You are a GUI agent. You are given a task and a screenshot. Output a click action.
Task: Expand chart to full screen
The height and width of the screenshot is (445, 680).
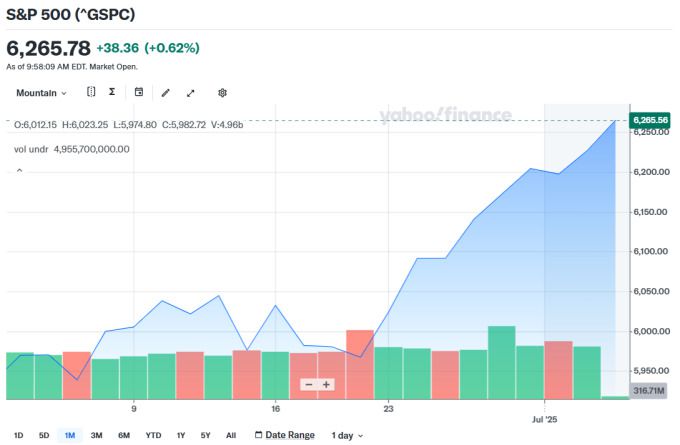pyautogui.click(x=190, y=93)
